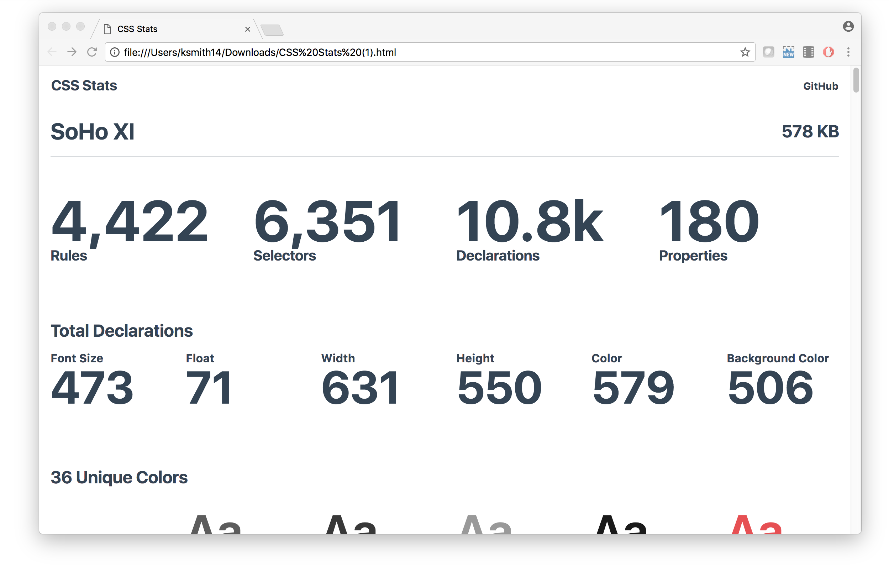Click the CSS Stats header logo link
This screenshot has width=889, height=588.
click(84, 85)
